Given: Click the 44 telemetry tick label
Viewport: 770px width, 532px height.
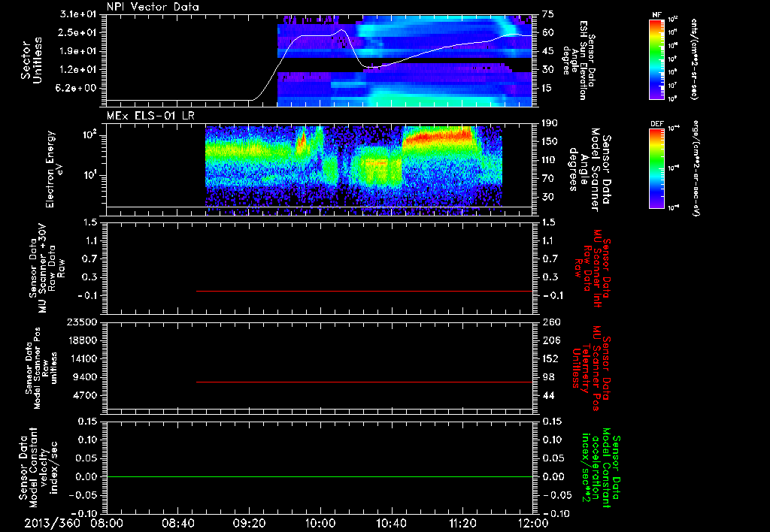Looking at the screenshot, I should pyautogui.click(x=548, y=395).
